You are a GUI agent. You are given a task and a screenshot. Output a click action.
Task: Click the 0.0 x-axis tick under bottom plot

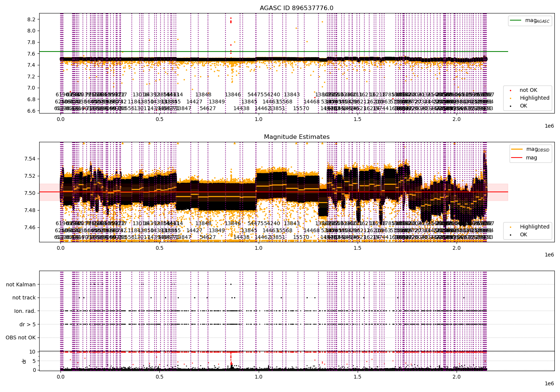pos(60,377)
